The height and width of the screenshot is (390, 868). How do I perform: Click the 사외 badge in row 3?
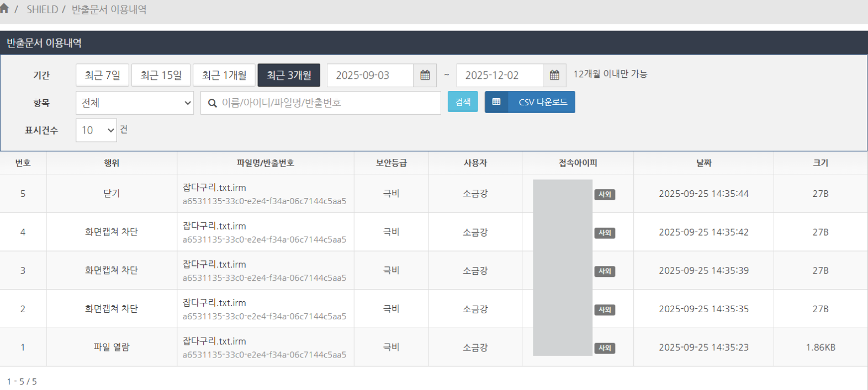pyautogui.click(x=605, y=271)
